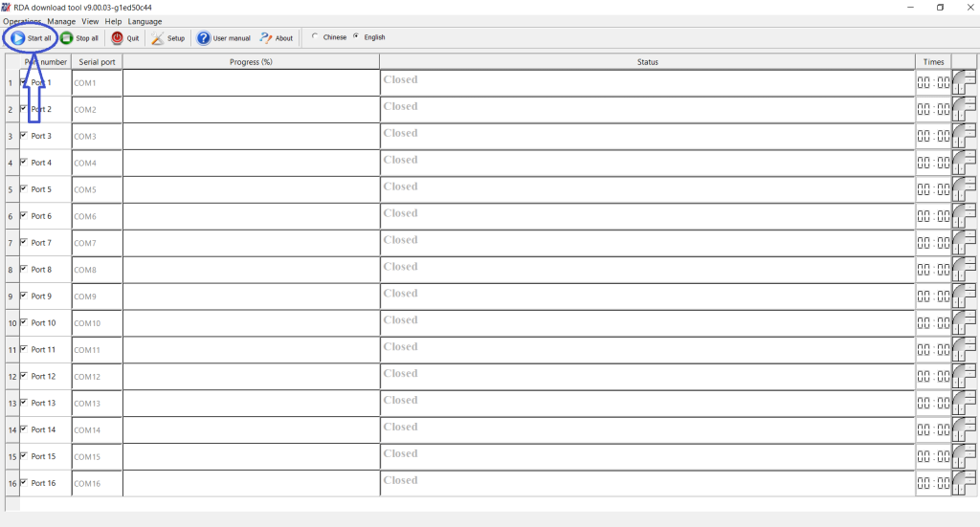Open the Manage menu
This screenshot has height=527, width=980.
click(x=61, y=21)
